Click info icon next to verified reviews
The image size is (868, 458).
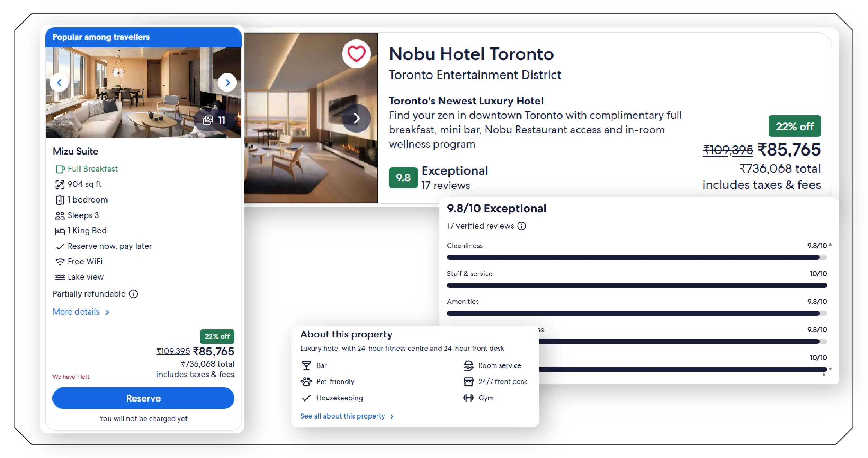click(x=521, y=226)
